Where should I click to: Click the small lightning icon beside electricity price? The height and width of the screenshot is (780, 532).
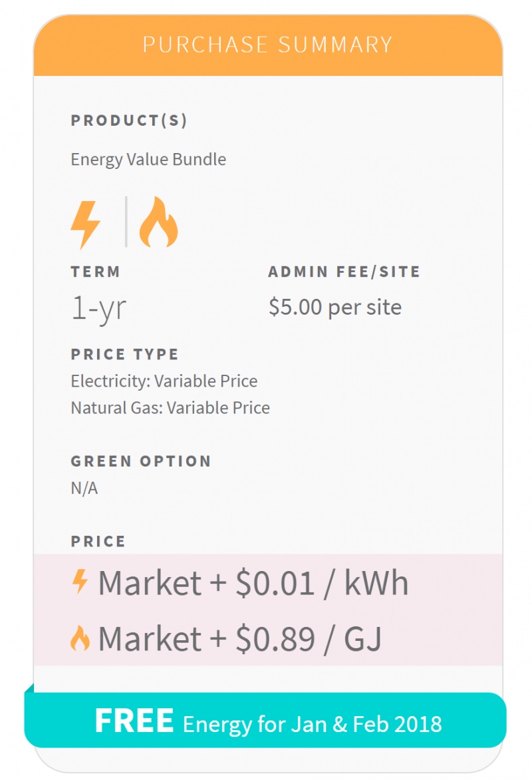point(80,582)
